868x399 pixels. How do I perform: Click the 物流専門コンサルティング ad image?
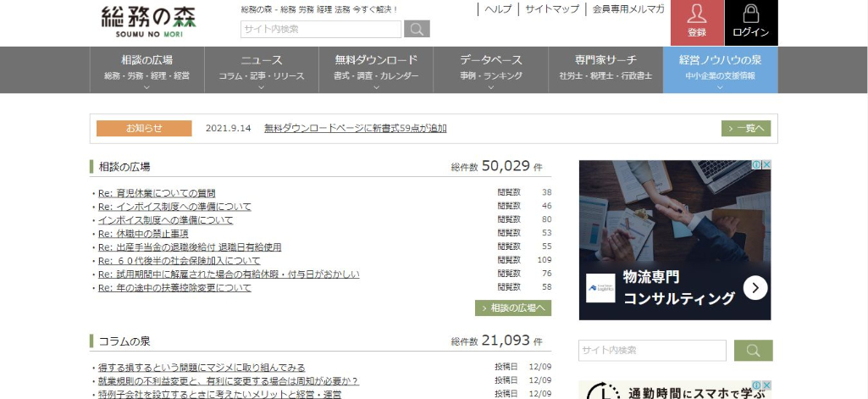(675, 241)
